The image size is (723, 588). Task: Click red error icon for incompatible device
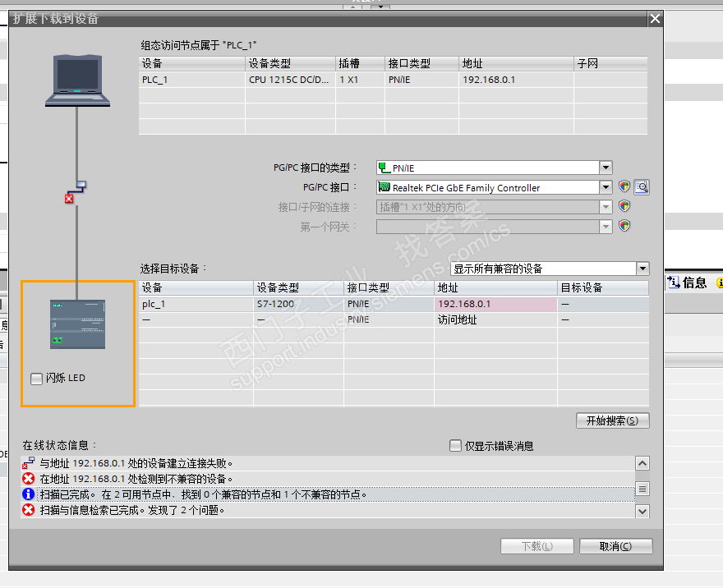click(28, 478)
